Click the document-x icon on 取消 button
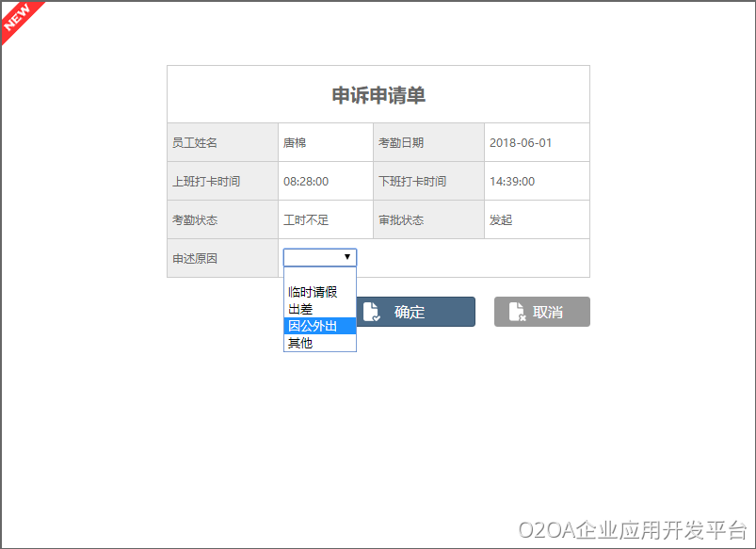 pos(517,312)
